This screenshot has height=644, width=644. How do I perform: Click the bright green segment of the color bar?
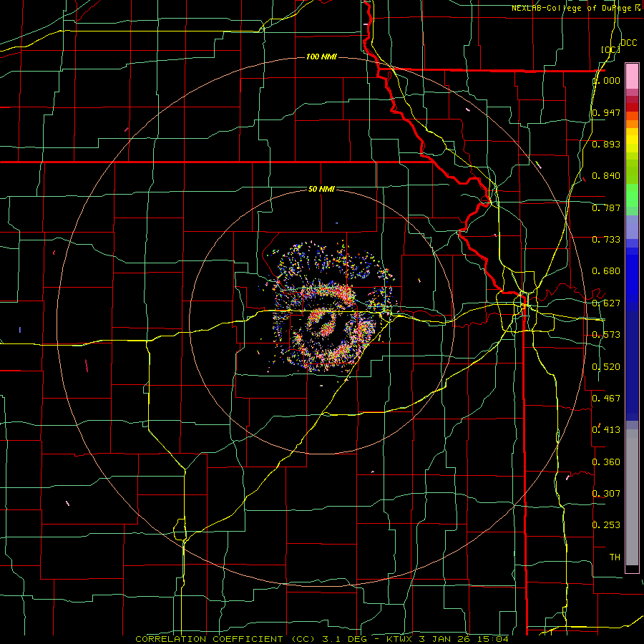pyautogui.click(x=632, y=195)
